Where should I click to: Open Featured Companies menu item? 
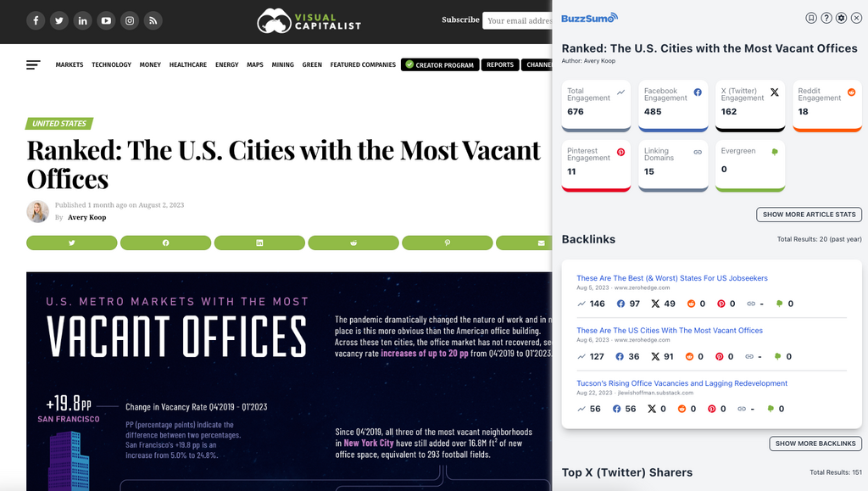pyautogui.click(x=363, y=64)
